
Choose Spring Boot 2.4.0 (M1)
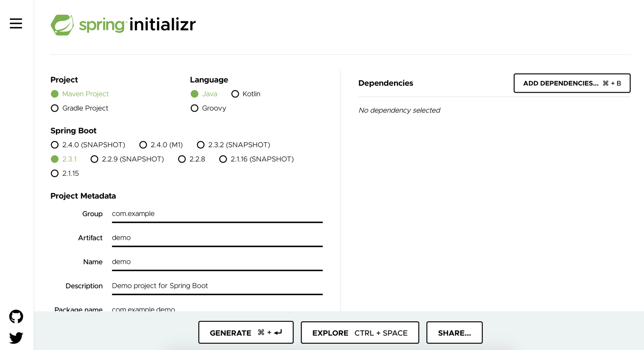tap(161, 145)
